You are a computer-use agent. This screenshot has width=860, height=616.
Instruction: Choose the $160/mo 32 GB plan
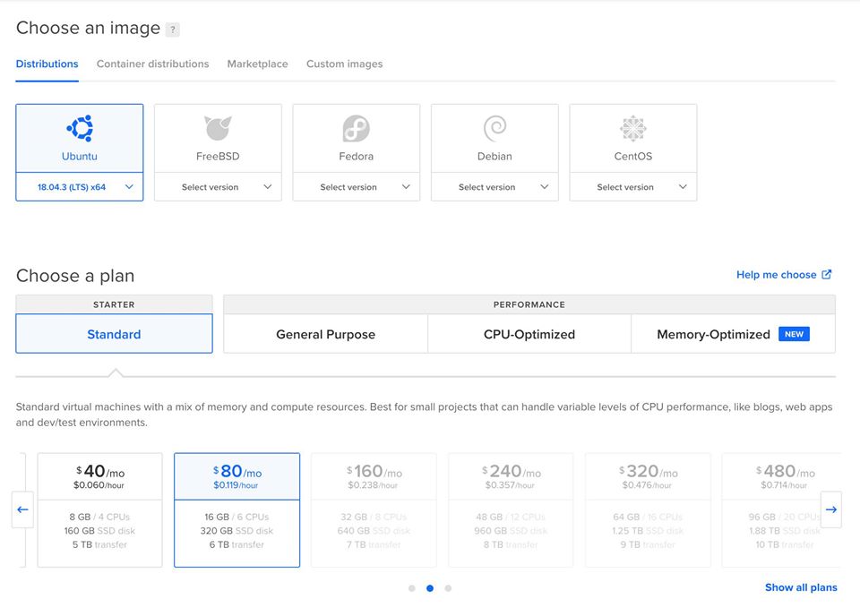click(374, 509)
